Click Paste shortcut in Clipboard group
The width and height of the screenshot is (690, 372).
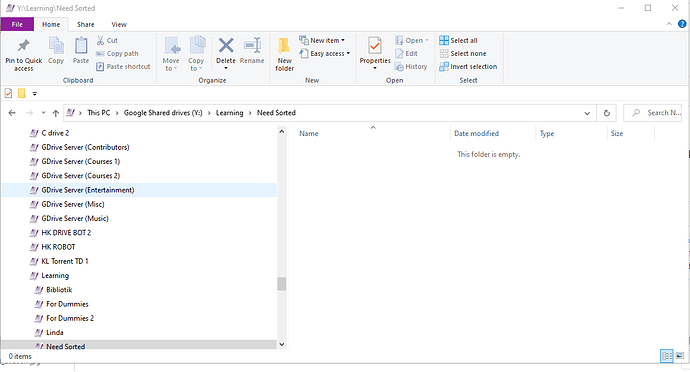(123, 66)
